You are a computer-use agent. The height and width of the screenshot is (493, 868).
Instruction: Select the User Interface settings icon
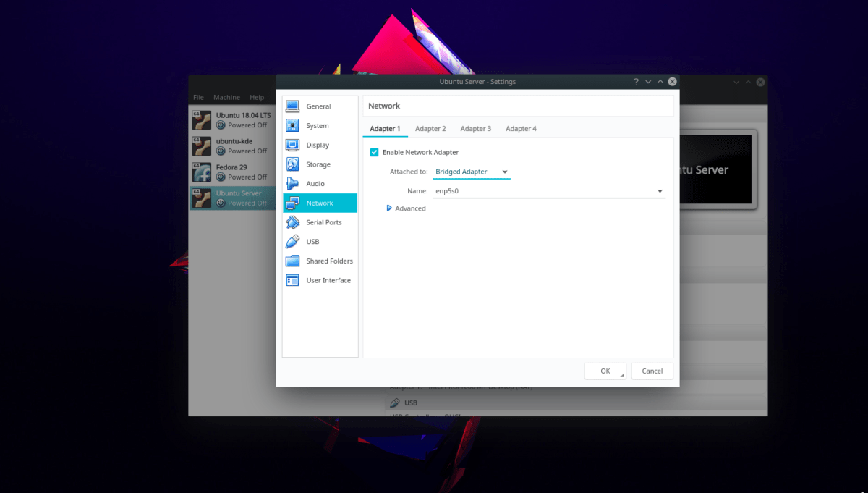point(292,280)
